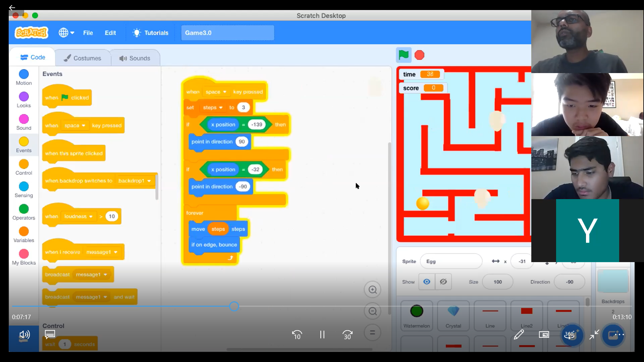Zoom in on the code workspace
This screenshot has width=644, height=362.
pos(372,290)
